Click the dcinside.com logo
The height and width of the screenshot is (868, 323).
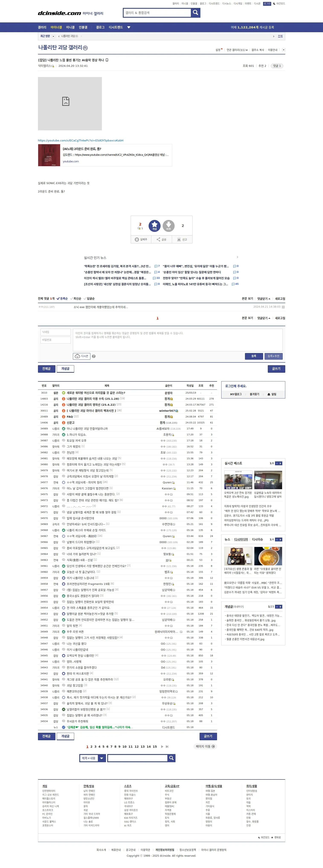point(59,13)
